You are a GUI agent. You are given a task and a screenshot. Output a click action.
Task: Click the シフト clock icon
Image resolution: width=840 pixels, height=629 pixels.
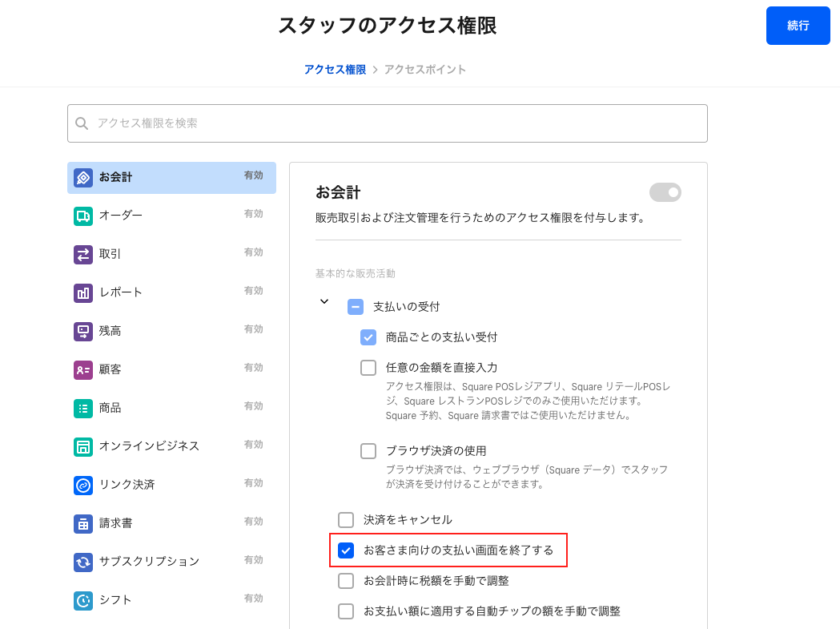point(83,601)
